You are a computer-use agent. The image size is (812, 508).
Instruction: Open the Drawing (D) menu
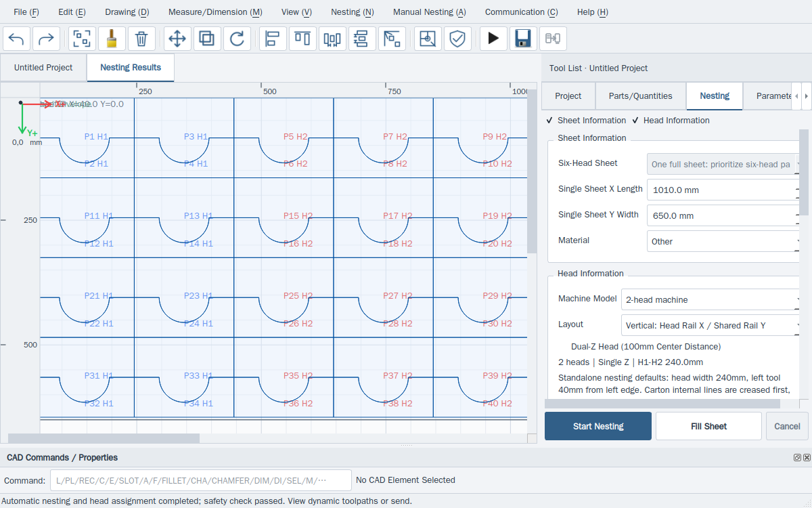tap(127, 12)
